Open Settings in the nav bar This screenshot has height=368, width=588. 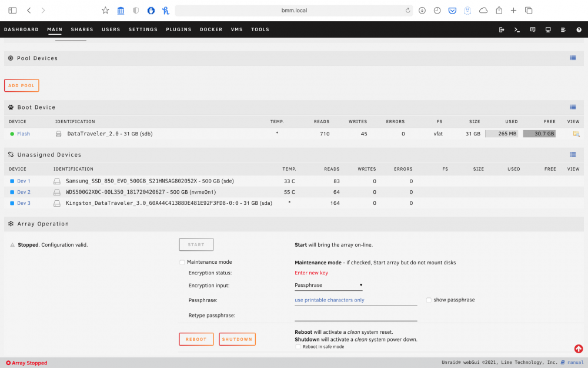point(143,29)
